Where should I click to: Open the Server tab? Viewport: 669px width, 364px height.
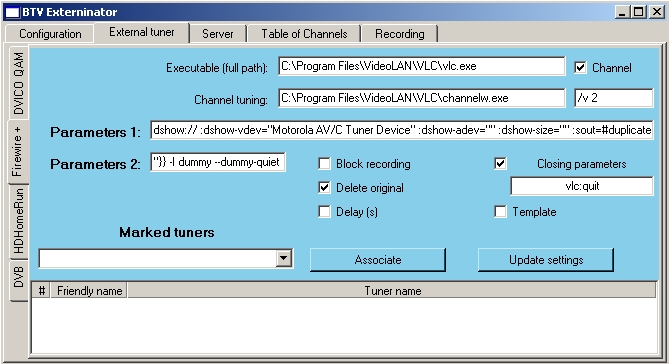[x=218, y=34]
